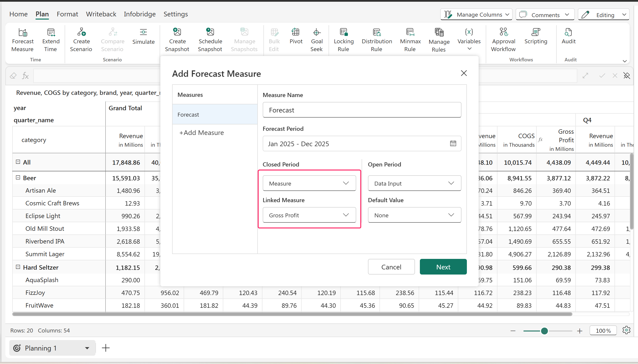Viewport: 638px width, 364px height.
Task: Collapse the All rows group
Action: (x=18, y=162)
